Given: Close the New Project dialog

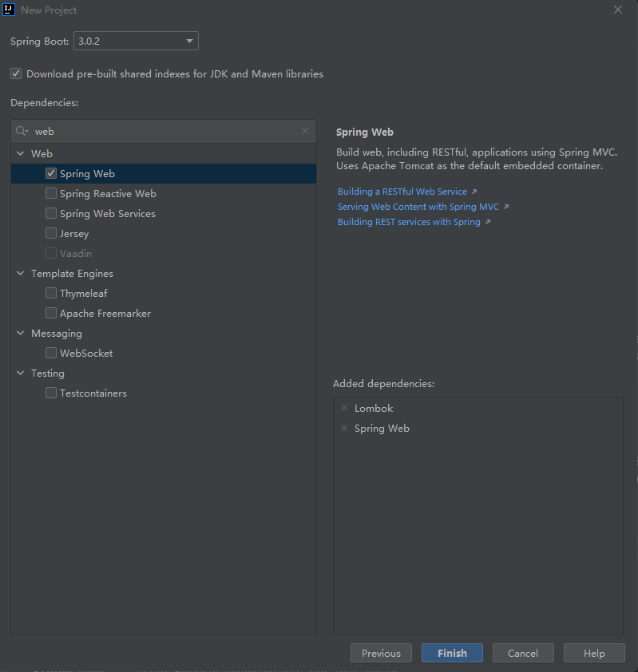Looking at the screenshot, I should tap(618, 10).
